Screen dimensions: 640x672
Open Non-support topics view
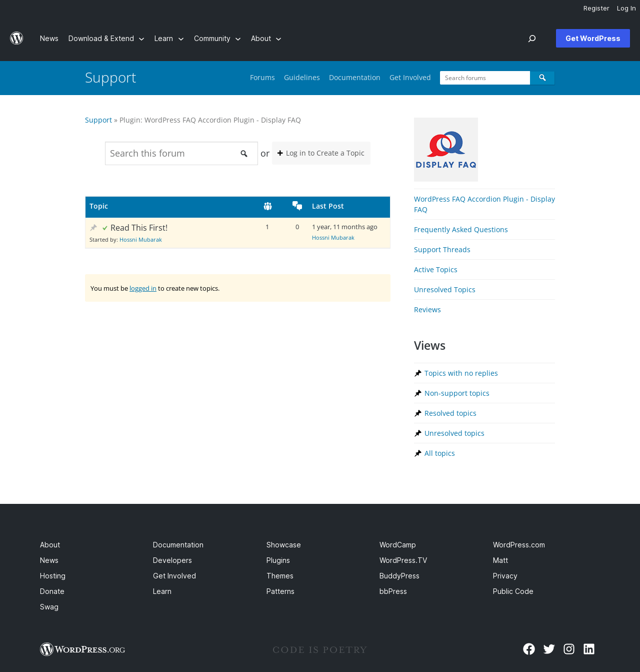pos(457,393)
